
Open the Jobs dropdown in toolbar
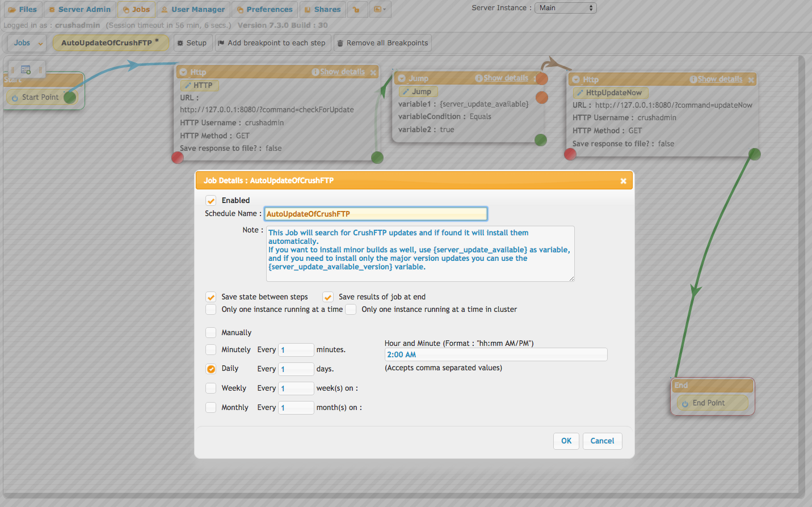[27, 43]
